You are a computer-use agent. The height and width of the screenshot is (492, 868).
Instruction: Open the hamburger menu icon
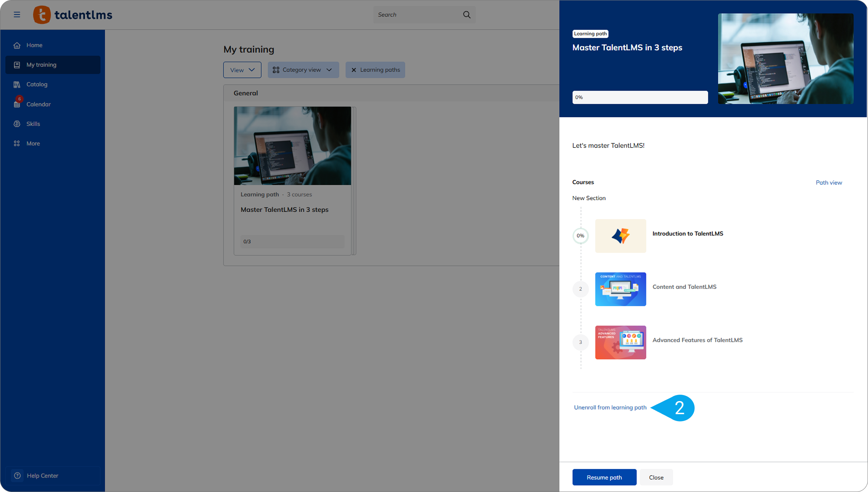point(17,15)
